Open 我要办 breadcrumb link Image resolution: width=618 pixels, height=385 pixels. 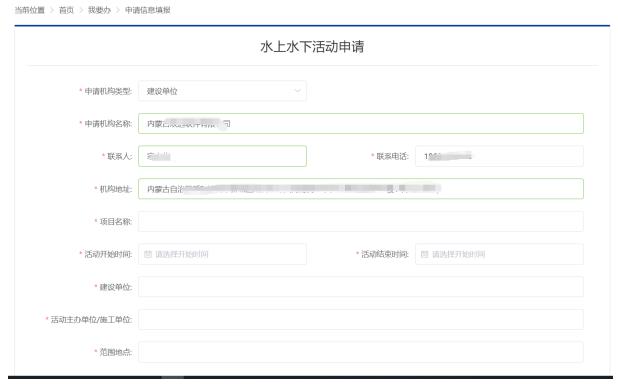point(99,10)
